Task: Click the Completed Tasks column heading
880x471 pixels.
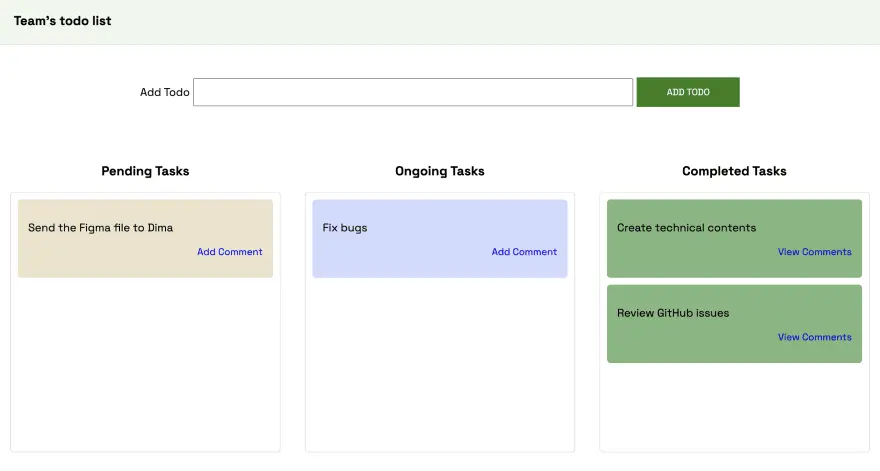Action: [734, 171]
